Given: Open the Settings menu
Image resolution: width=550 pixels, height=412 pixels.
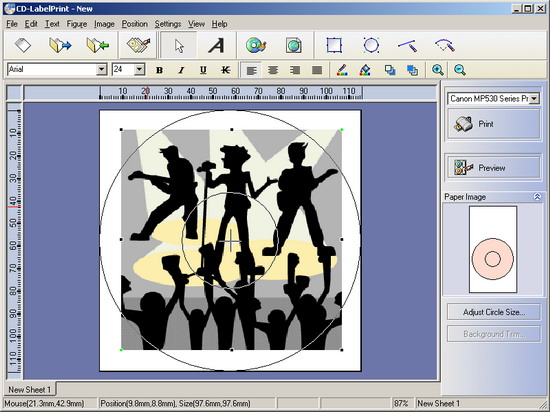Looking at the screenshot, I should pyautogui.click(x=168, y=24).
